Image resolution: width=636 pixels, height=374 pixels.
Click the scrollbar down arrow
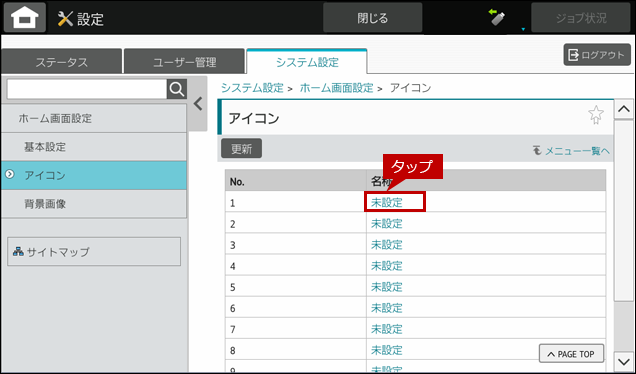click(624, 361)
